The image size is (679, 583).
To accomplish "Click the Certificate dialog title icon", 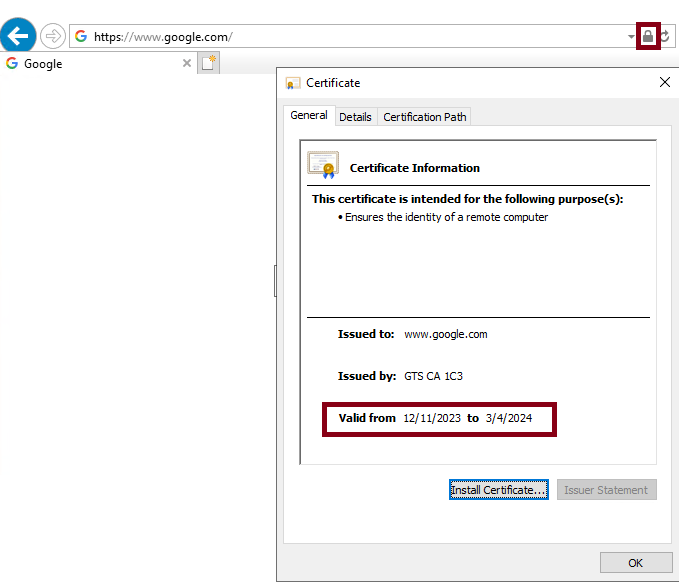I will (293, 83).
